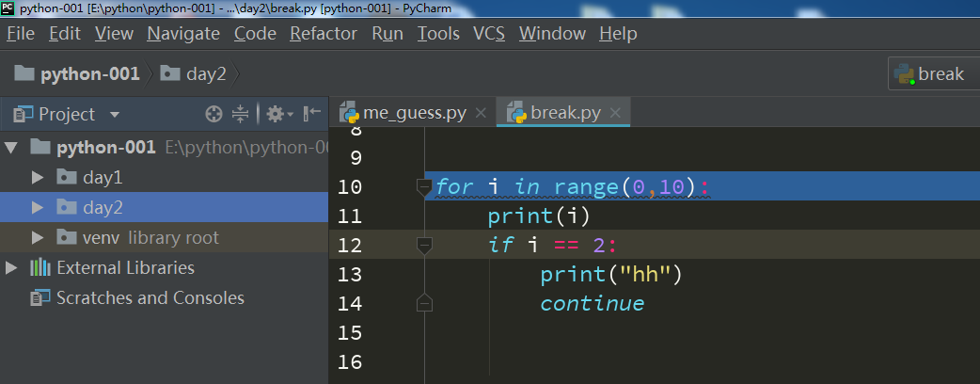The width and height of the screenshot is (980, 384).
Task: Close the me_guess.py tab
Action: point(481,114)
